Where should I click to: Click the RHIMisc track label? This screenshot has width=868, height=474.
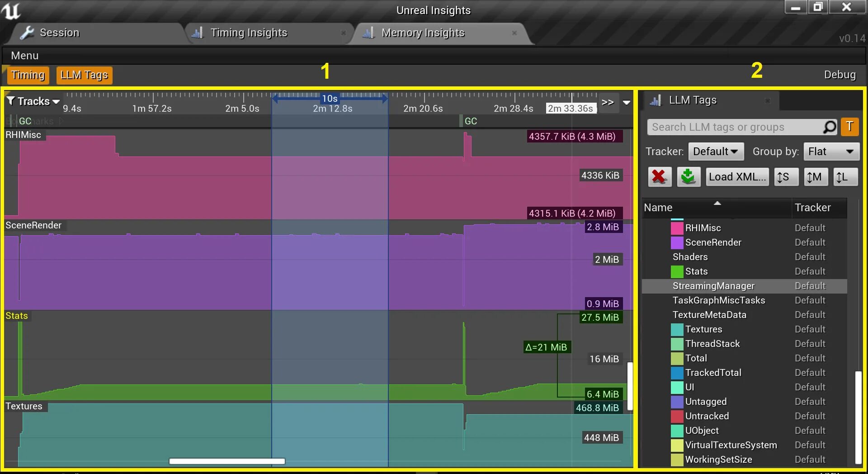click(24, 135)
